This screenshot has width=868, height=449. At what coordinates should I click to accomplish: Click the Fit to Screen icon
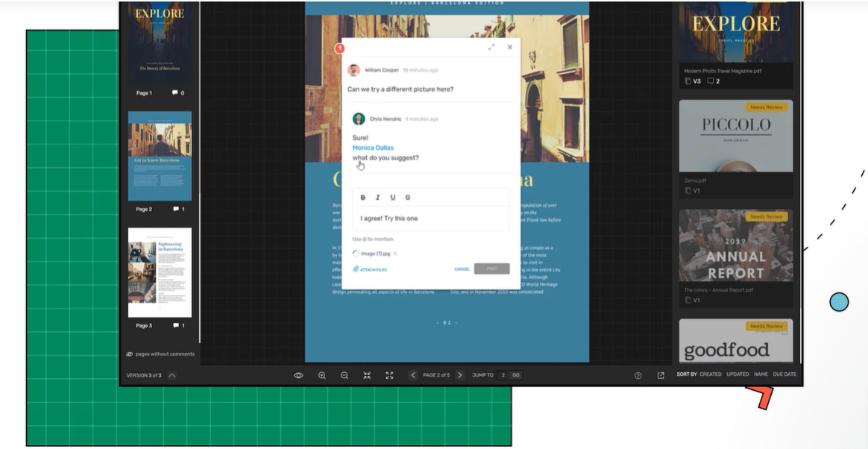click(x=367, y=375)
